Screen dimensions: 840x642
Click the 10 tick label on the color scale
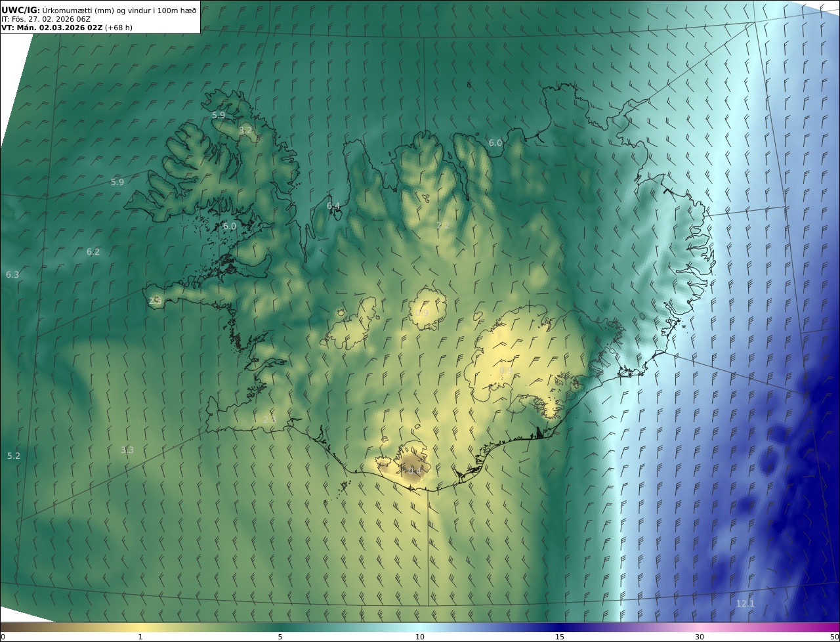420,637
